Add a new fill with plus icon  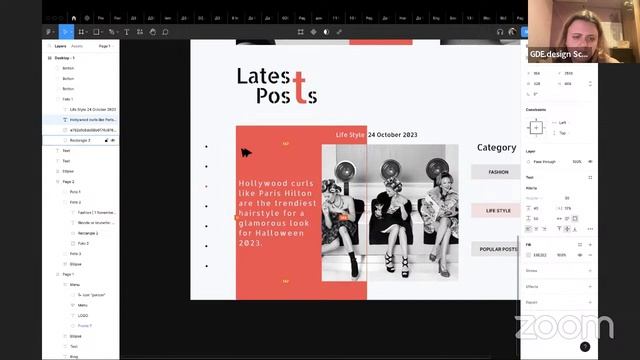[590, 244]
